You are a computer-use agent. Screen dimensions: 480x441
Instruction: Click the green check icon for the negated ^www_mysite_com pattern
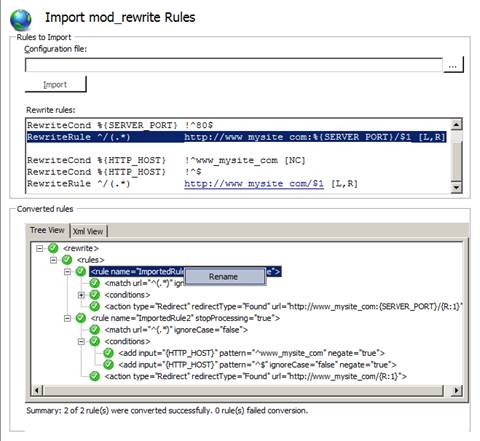(x=108, y=353)
